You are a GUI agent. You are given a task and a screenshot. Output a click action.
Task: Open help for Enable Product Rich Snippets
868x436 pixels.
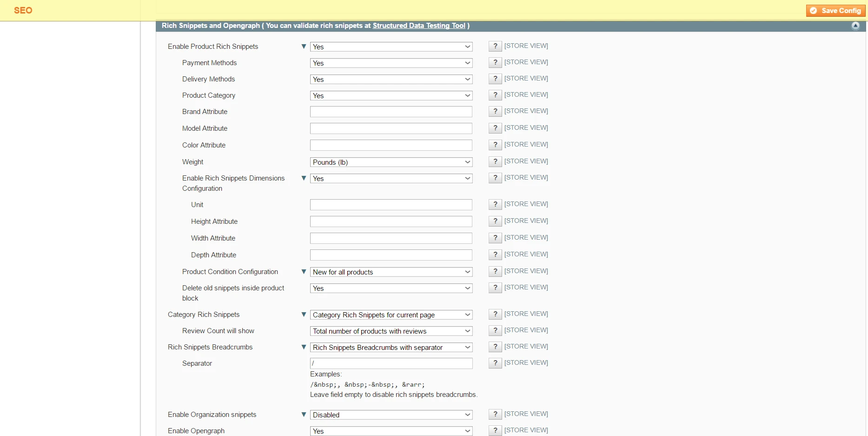click(494, 46)
